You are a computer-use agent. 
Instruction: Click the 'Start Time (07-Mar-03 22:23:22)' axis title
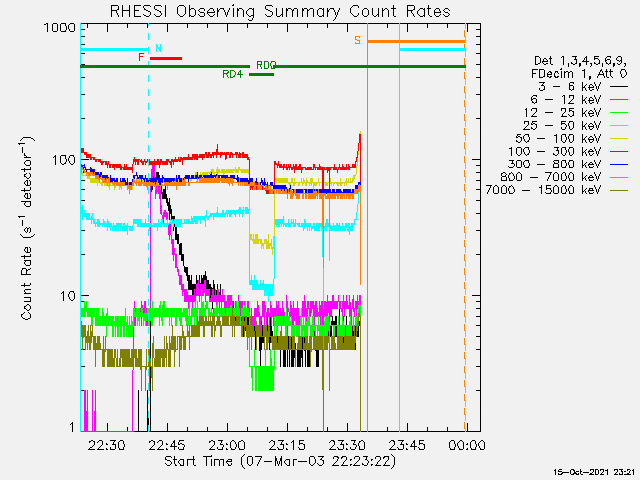(x=280, y=461)
